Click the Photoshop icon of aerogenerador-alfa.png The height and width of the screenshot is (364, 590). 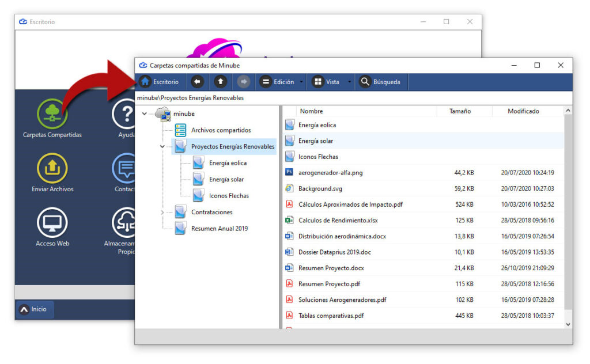(289, 172)
